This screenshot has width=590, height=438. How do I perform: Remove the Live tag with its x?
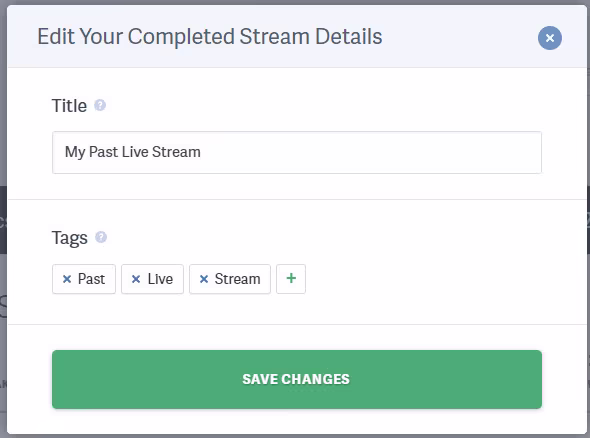(136, 279)
